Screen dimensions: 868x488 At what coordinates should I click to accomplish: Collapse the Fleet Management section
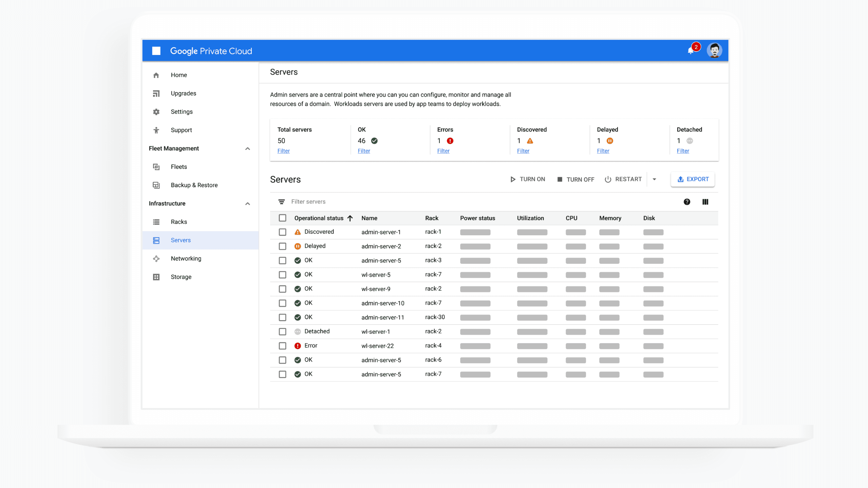coord(247,149)
